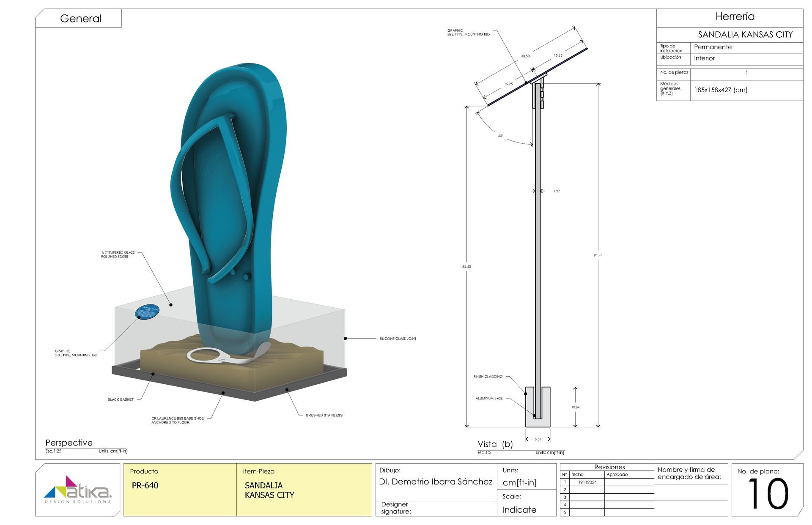Select the SANDALIA KANSAS CITY item-pieza field
Screen dimensions: 812x525
coord(269,490)
